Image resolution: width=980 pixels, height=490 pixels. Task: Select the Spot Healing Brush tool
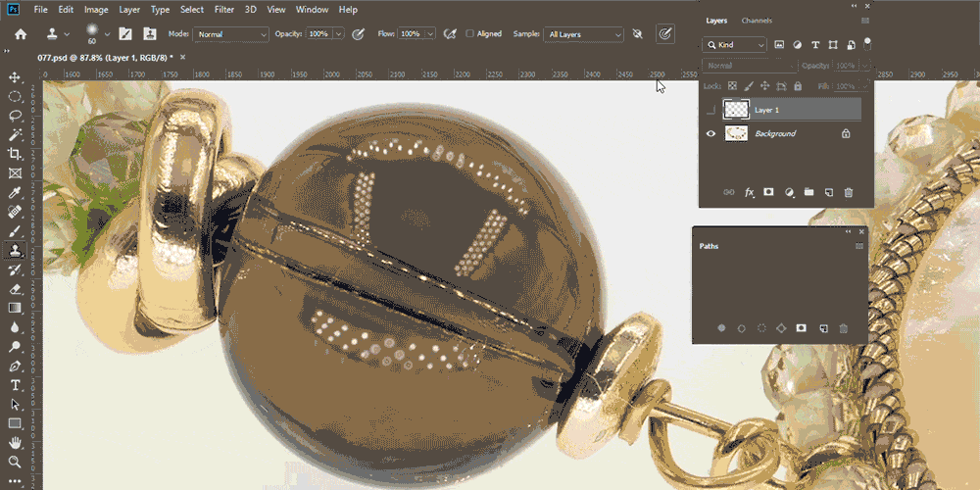click(x=15, y=212)
